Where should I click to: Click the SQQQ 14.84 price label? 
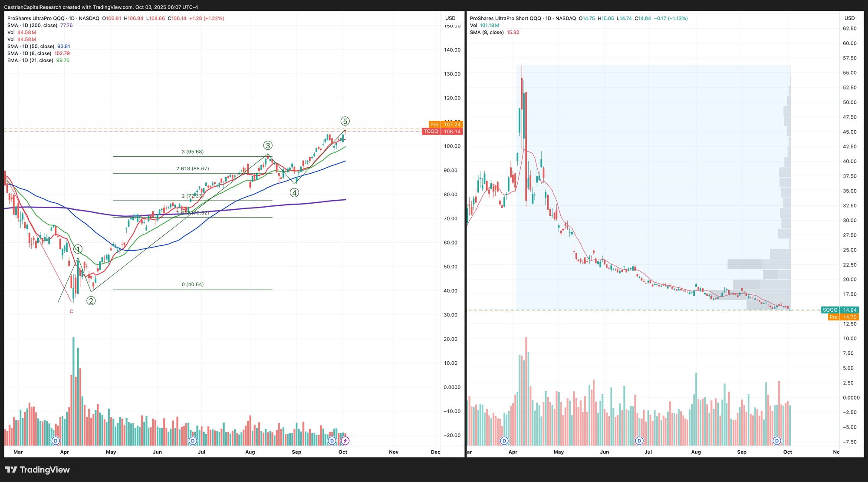pyautogui.click(x=840, y=310)
